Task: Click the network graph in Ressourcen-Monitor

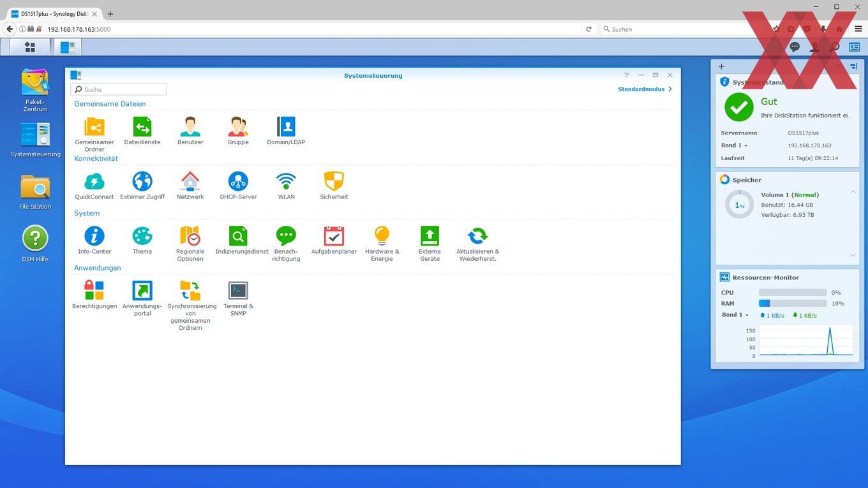Action: coord(805,341)
